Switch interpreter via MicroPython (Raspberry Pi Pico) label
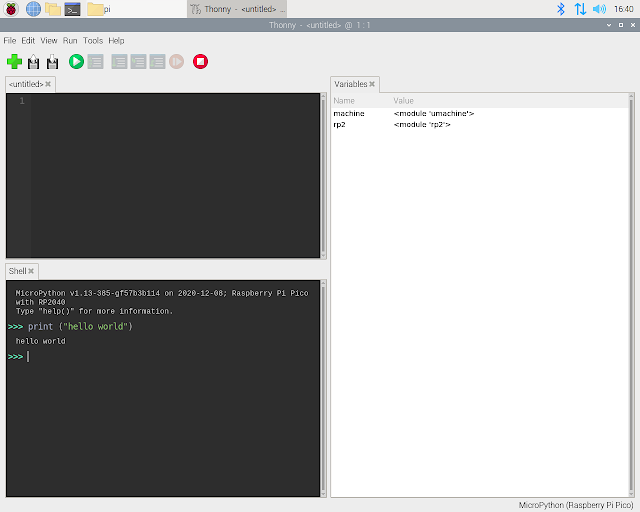The height and width of the screenshot is (512, 640). [576, 505]
